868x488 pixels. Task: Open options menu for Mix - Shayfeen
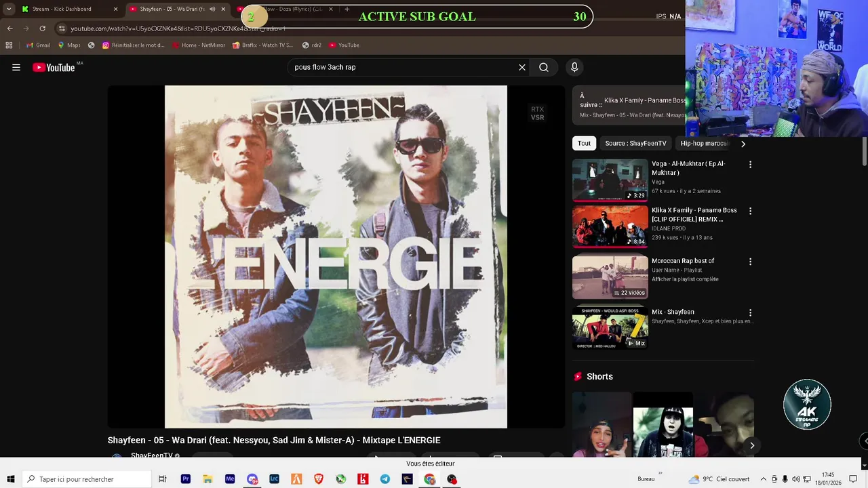(750, 313)
